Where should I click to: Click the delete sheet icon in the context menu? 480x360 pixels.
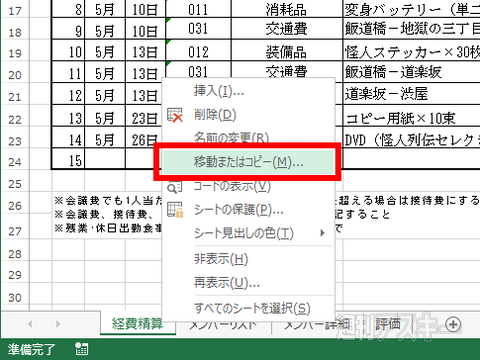coord(175,115)
